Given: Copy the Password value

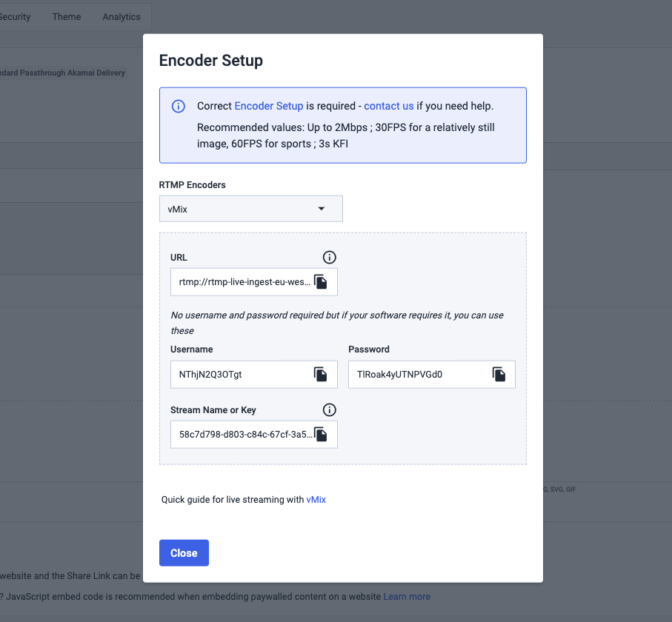Looking at the screenshot, I should [499, 375].
